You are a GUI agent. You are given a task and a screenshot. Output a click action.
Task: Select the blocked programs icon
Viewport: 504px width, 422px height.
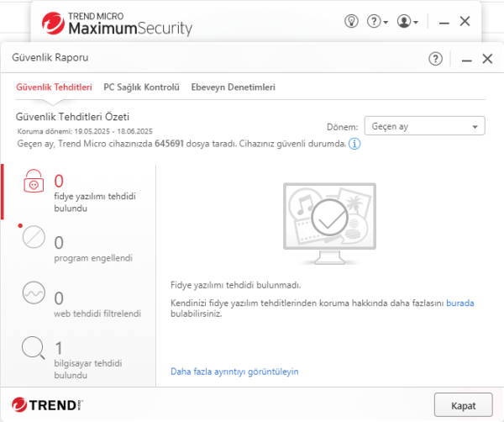coord(34,238)
